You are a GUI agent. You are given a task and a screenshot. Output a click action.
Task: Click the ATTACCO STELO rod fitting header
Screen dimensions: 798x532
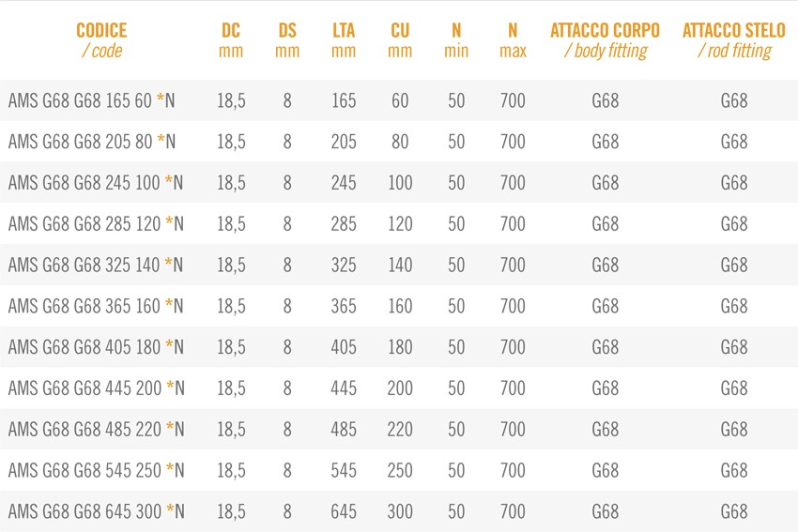pos(734,40)
